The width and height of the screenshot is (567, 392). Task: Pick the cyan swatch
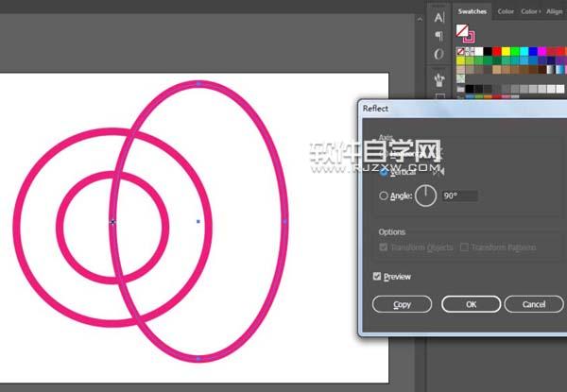click(524, 51)
